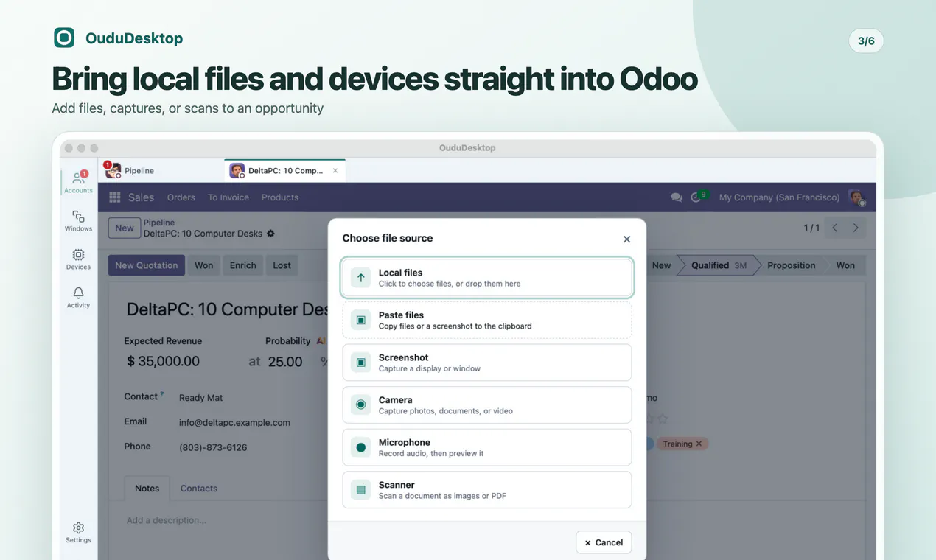This screenshot has width=936, height=560.
Task: Select the Won pipeline stage
Action: coord(845,265)
